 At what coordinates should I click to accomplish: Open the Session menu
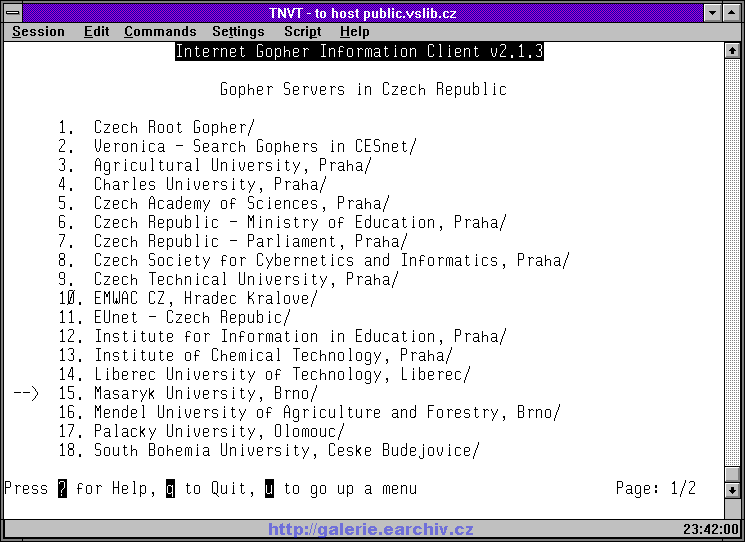click(38, 32)
